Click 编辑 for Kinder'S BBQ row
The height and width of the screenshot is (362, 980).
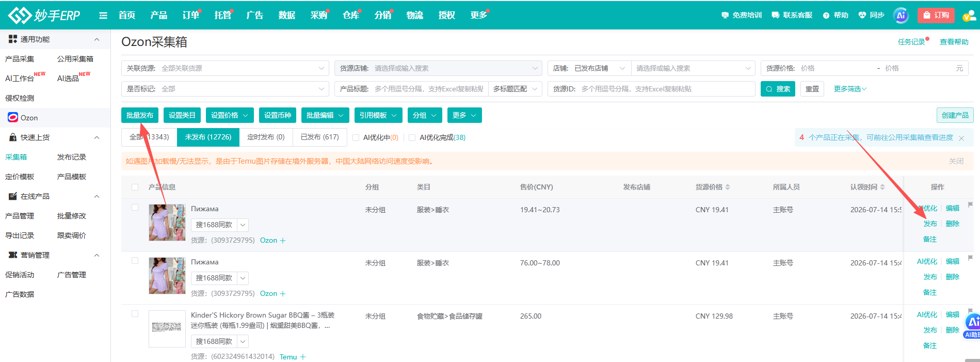[x=953, y=314]
